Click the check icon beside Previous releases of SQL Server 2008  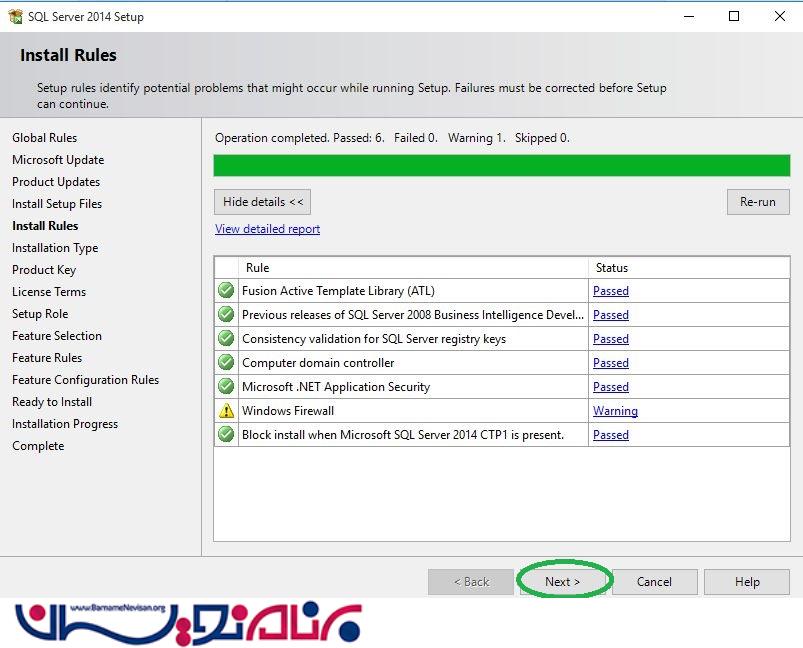point(226,315)
